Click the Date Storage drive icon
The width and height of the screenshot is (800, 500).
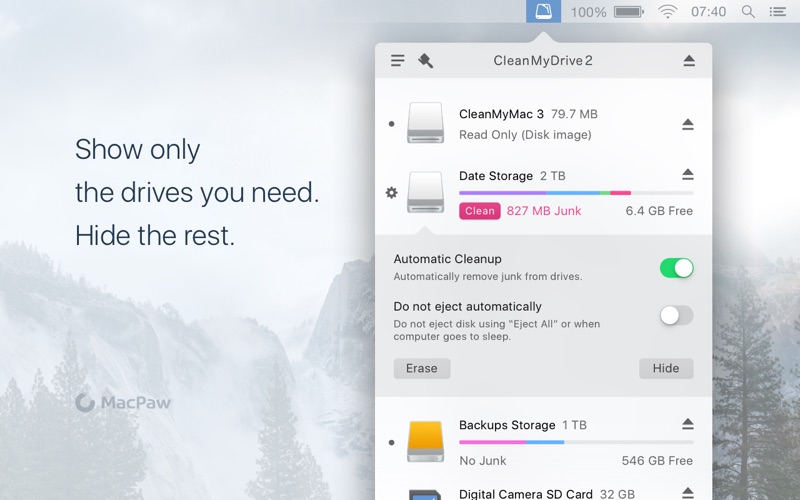[426, 192]
